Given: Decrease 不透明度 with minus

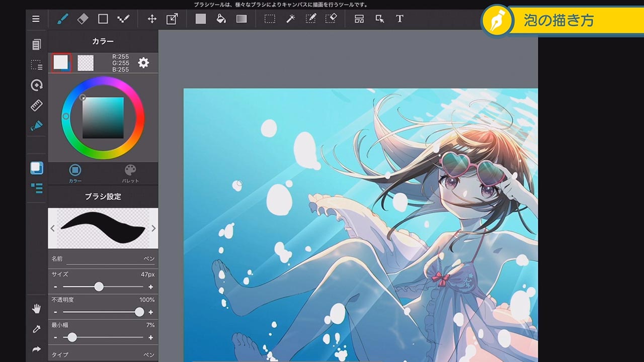Looking at the screenshot, I should click(55, 312).
